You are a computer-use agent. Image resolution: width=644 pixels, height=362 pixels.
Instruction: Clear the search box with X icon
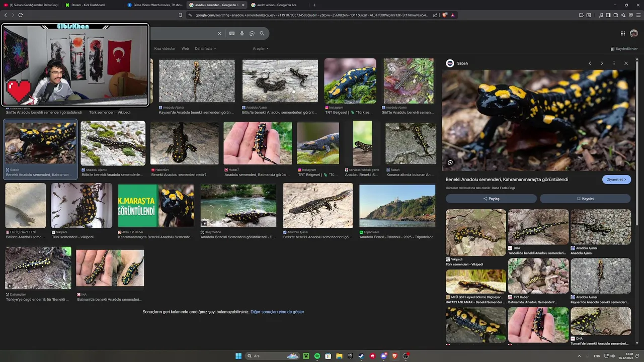pos(219,34)
